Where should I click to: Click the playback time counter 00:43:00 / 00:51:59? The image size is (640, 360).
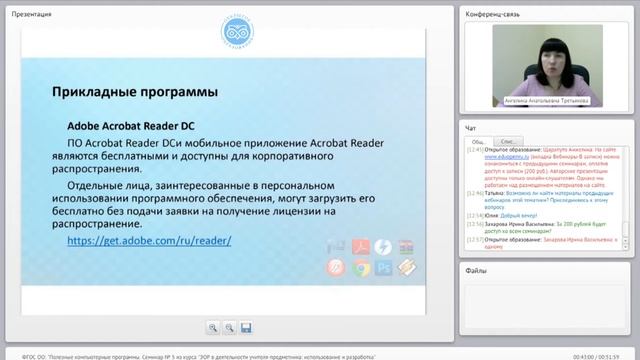click(x=596, y=357)
